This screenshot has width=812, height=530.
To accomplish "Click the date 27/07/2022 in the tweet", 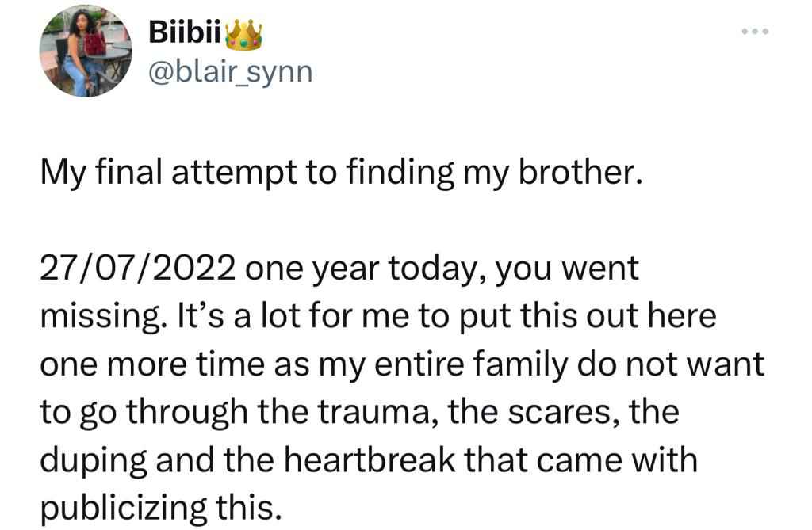I will click(x=137, y=269).
